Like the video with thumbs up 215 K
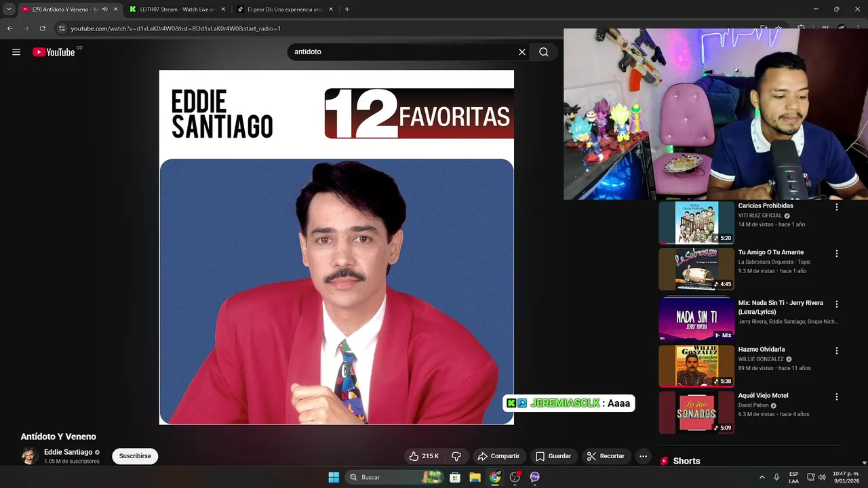Viewport: 868px width, 488px height. click(x=424, y=456)
